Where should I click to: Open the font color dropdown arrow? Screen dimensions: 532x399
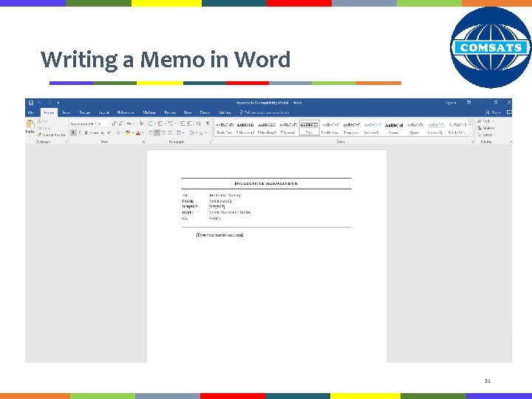click(x=143, y=133)
